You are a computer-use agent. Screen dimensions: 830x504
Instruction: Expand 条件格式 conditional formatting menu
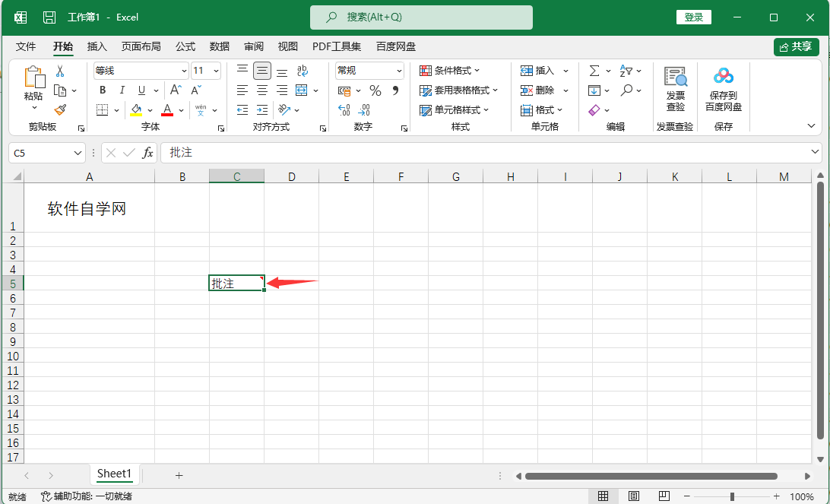point(450,71)
